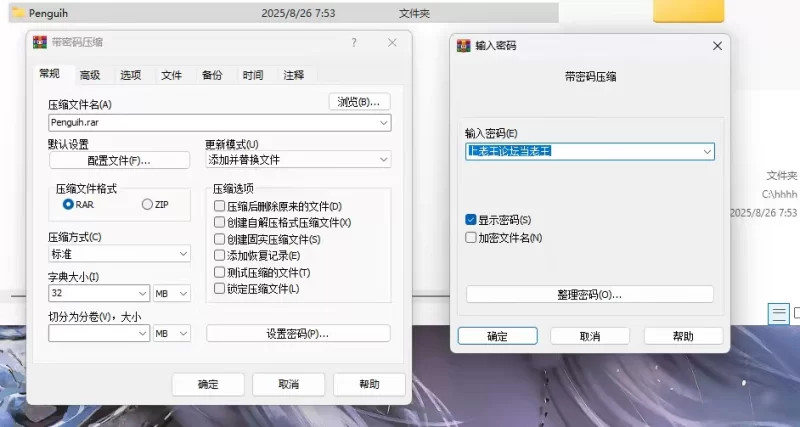Click the help question mark in 带密码压缩 dialog
800x427 pixels.
354,43
